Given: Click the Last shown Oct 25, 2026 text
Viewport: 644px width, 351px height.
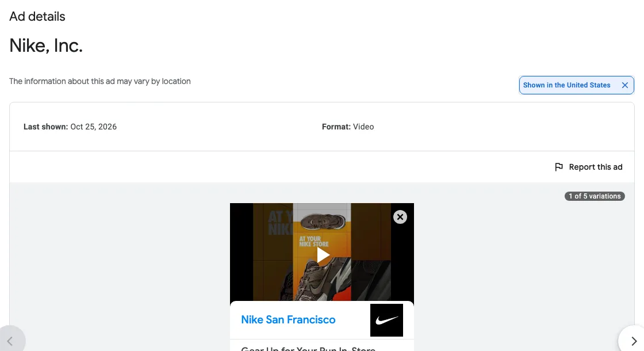Looking at the screenshot, I should point(70,127).
